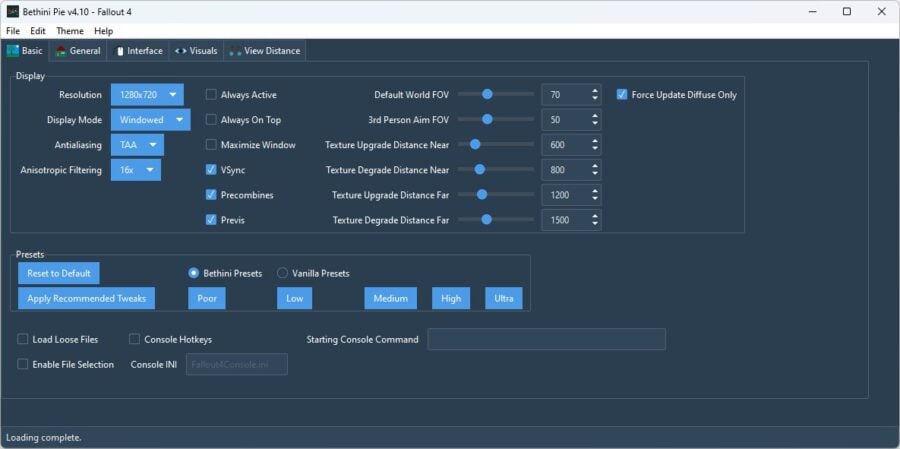This screenshot has width=900, height=449.
Task: Switch to the Visuals tab
Action: [196, 51]
